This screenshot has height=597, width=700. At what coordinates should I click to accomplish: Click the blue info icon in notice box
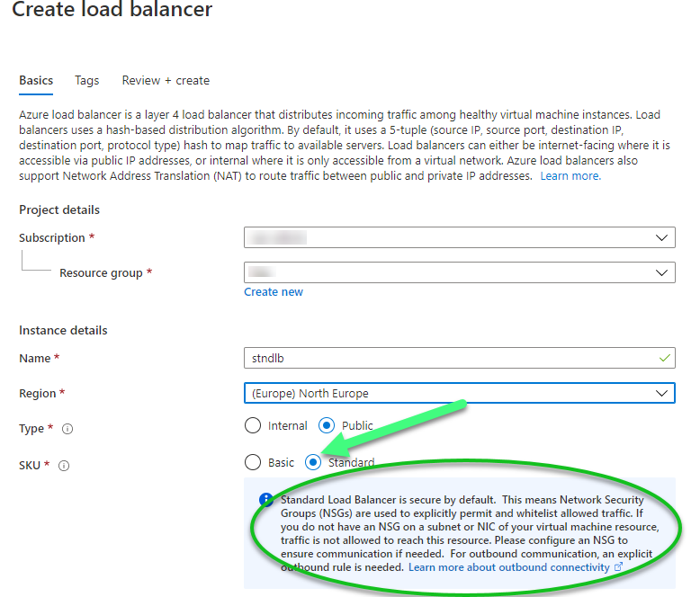pyautogui.click(x=266, y=500)
